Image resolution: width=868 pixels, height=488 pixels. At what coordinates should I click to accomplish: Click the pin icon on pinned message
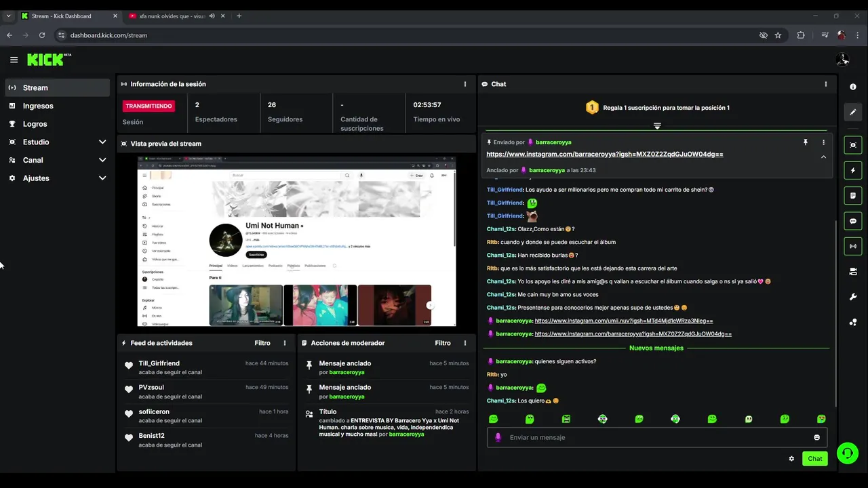coord(806,142)
